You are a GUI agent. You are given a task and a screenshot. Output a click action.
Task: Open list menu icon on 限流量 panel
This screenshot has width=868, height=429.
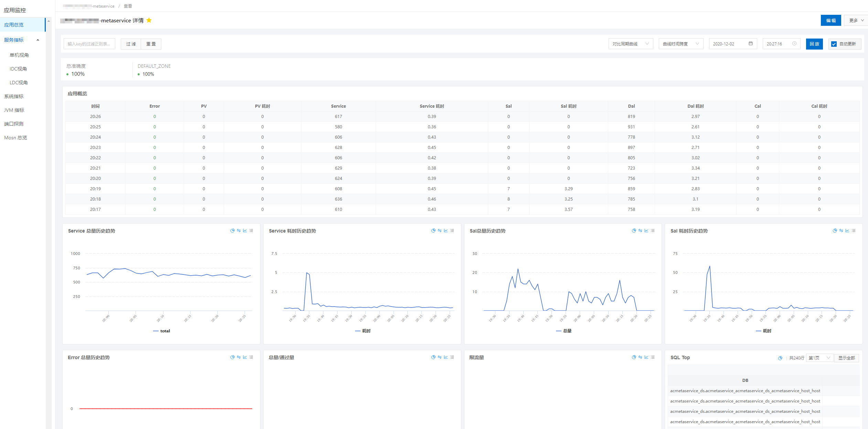(653, 357)
